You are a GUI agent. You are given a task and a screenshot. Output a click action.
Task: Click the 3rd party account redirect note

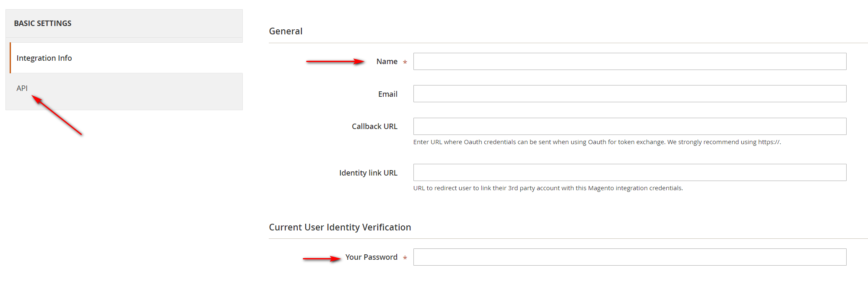click(548, 188)
